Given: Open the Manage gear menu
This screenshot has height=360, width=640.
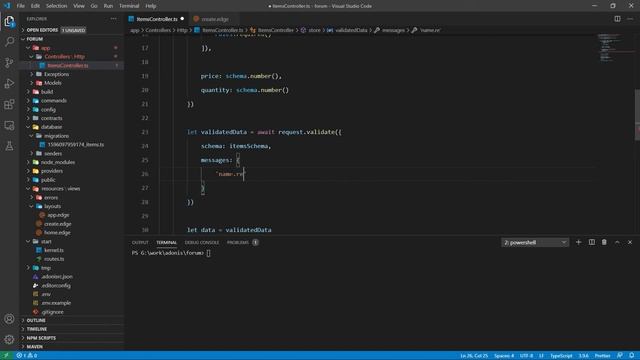Looking at the screenshot, I should [9, 339].
